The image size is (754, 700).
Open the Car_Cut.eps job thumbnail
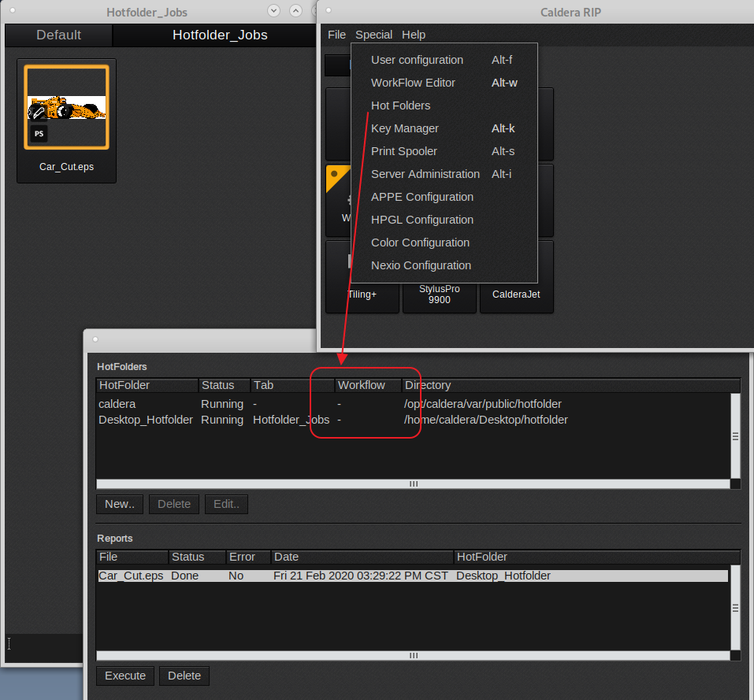click(66, 107)
